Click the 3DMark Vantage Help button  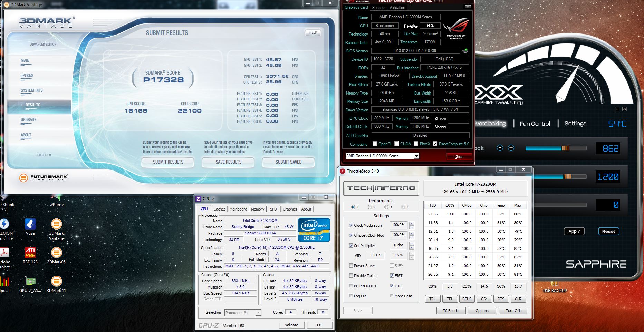click(313, 32)
